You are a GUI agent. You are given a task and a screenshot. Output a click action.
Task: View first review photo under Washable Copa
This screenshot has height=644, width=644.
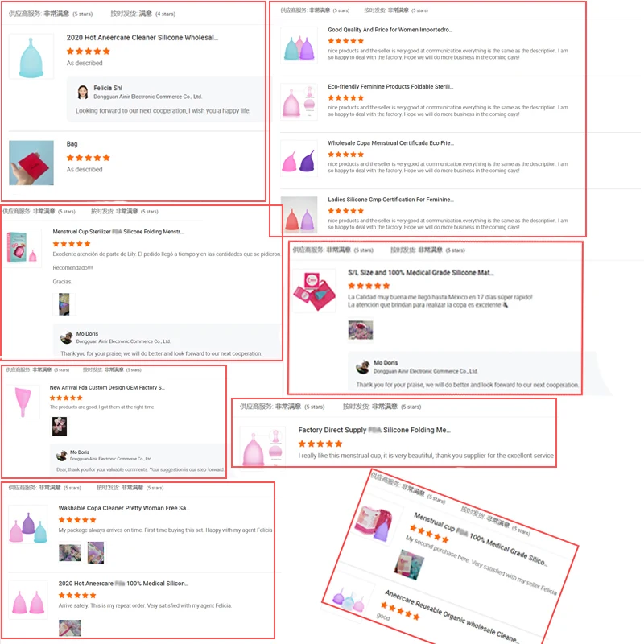(70, 553)
